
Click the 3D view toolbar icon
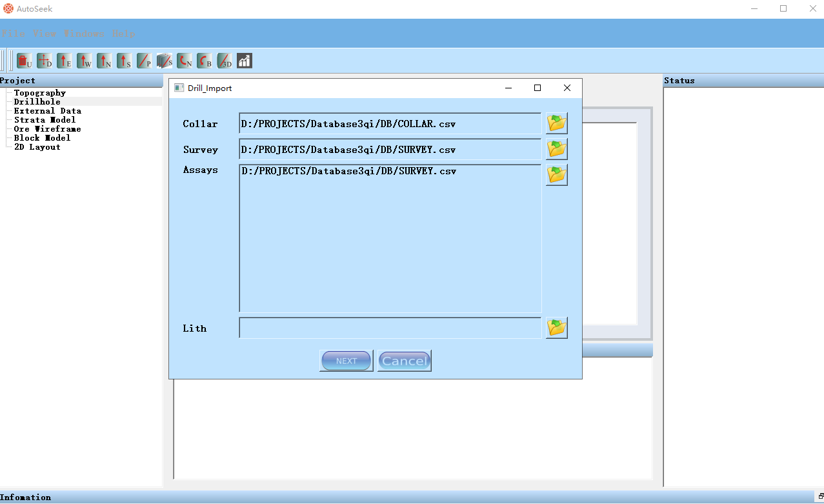[225, 61]
